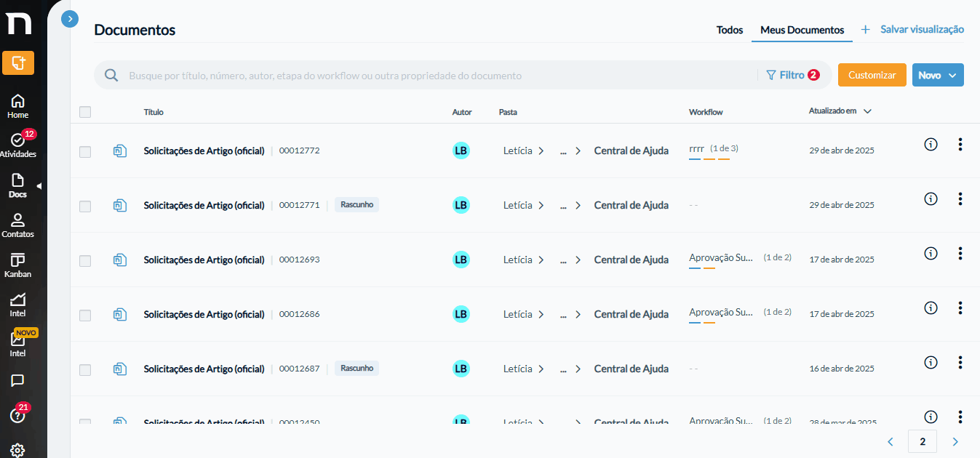Open three-dot menu for document 00012772

click(960, 144)
